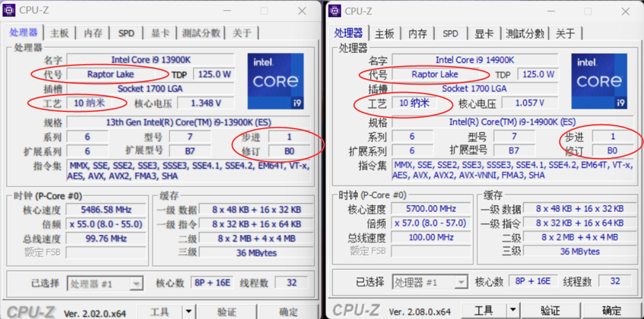Select the core voltage value 1.348 V
Screen dimensions: 644x319
[x=206, y=103]
